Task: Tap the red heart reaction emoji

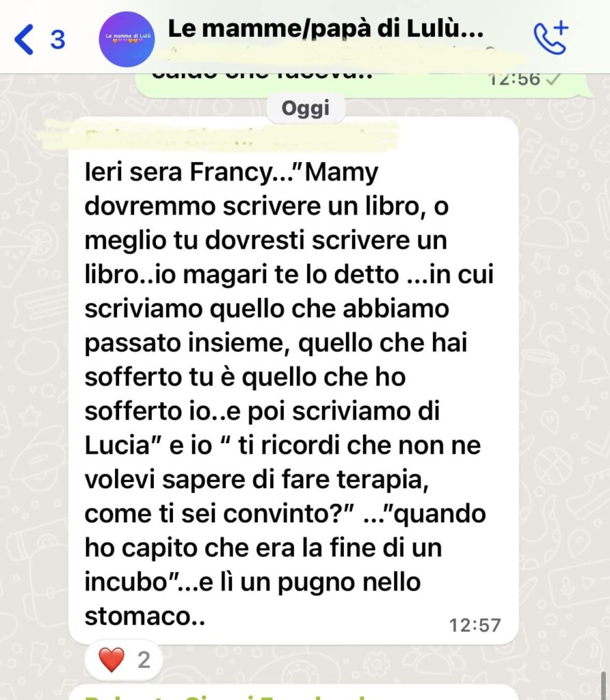Action: pyautogui.click(x=111, y=660)
